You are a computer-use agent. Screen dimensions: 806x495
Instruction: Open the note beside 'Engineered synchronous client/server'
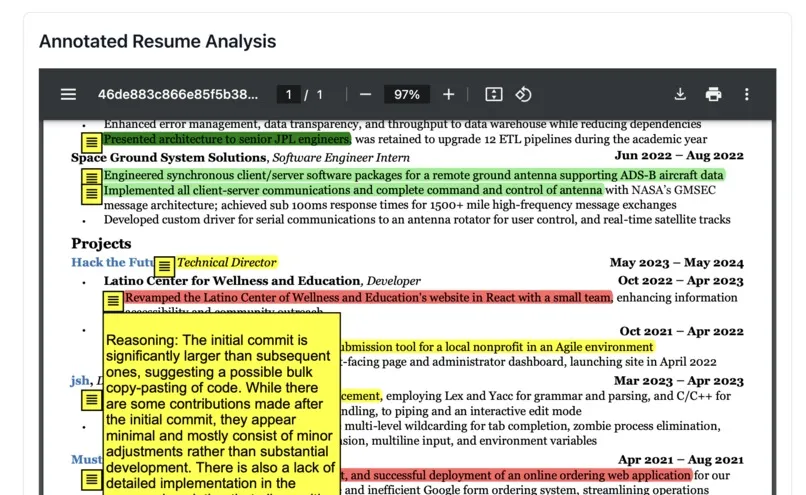tap(91, 177)
